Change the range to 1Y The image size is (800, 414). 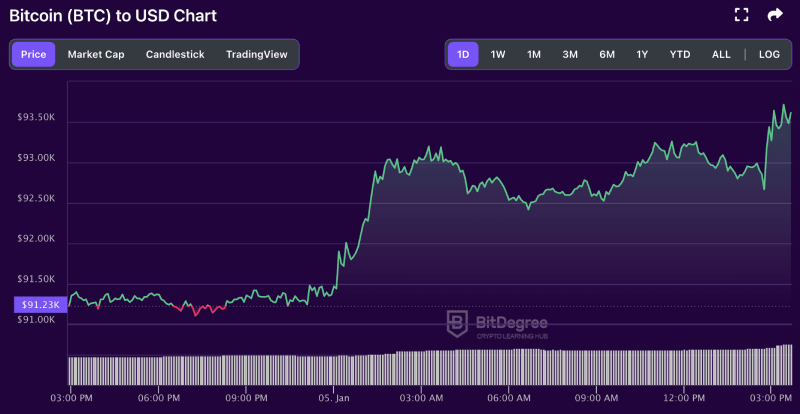tap(642, 55)
